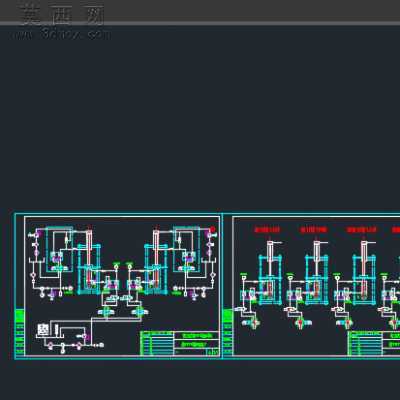Select the first cyan cylinder frame in right sheet
Viewport: 400px width, 400px height.
(270, 279)
